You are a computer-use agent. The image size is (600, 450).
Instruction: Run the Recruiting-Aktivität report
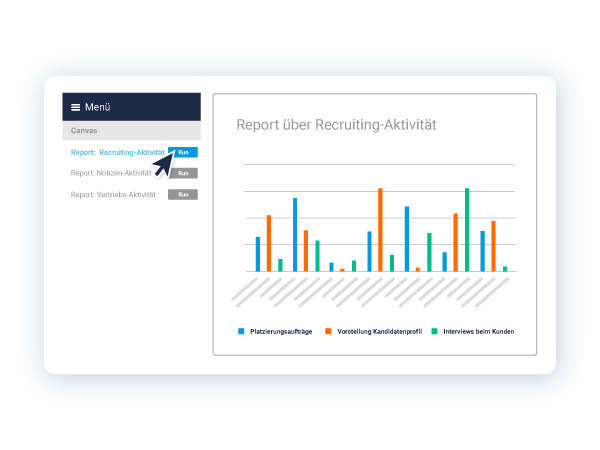(183, 152)
